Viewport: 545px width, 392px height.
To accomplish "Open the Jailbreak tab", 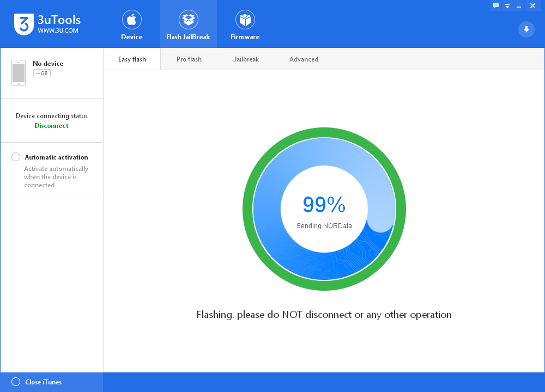I will click(246, 59).
